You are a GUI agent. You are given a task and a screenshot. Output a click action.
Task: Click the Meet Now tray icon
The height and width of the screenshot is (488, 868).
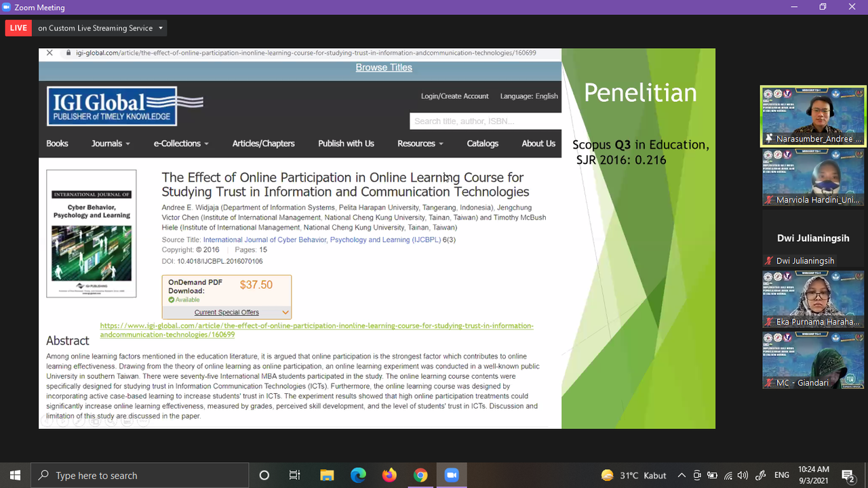697,475
